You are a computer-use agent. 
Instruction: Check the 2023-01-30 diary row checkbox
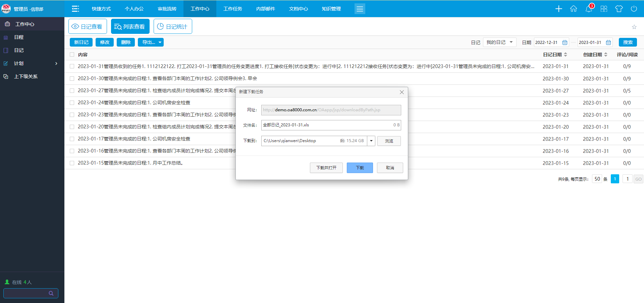point(72,78)
